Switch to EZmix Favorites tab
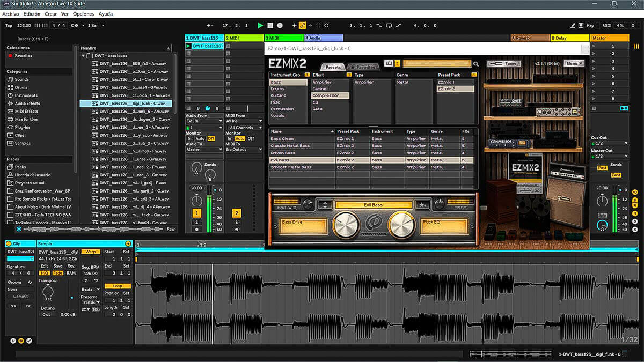 click(364, 67)
